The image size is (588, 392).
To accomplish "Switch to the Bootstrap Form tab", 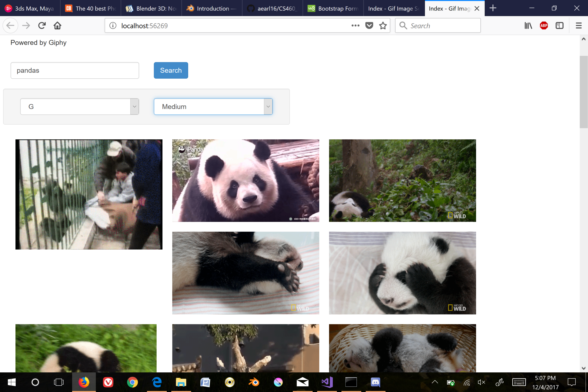I will [x=333, y=8].
